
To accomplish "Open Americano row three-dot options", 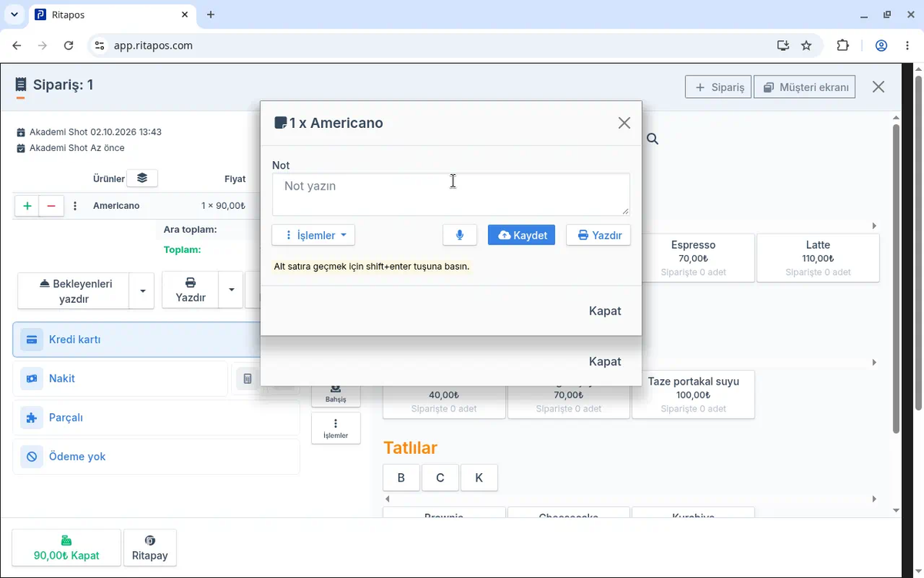I will point(75,206).
